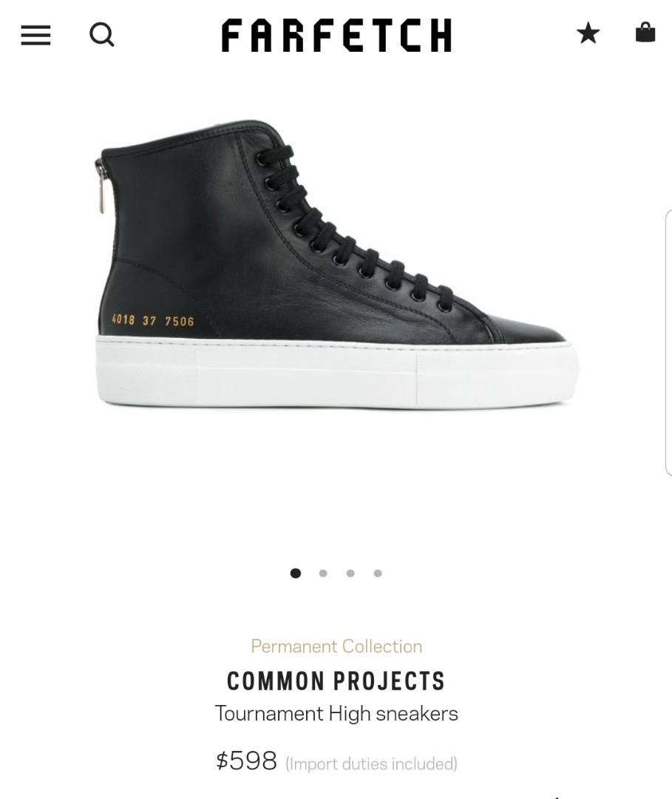Image resolution: width=672 pixels, height=799 pixels.
Task: Open the shopping bag icon
Action: (645, 32)
